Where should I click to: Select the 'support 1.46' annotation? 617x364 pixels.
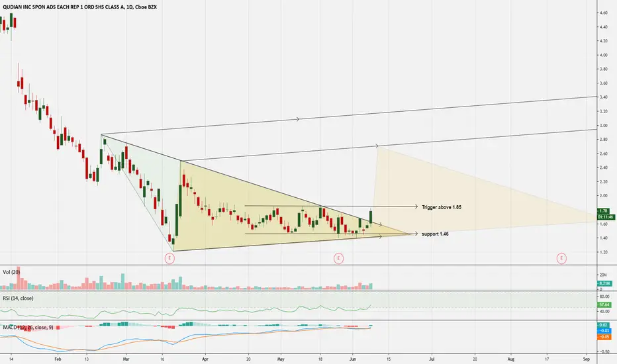point(435,234)
